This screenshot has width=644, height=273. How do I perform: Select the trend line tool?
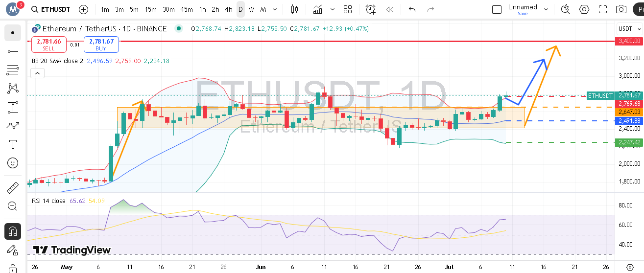[x=13, y=51]
